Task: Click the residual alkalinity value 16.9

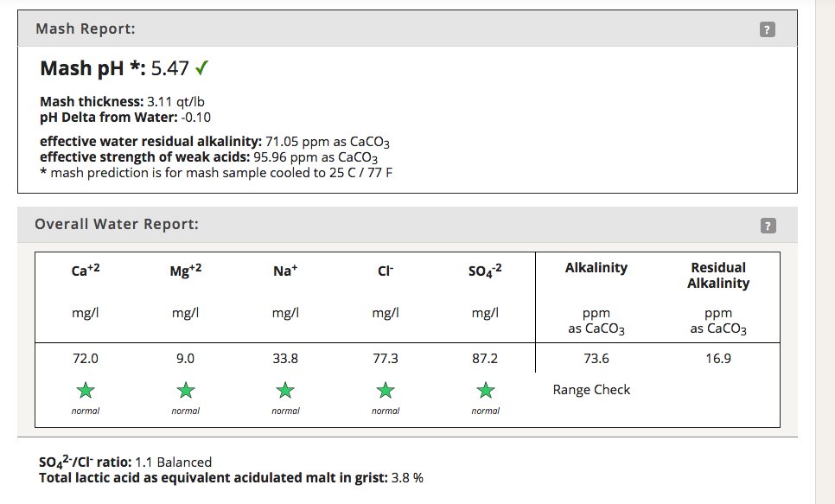Action: click(718, 358)
